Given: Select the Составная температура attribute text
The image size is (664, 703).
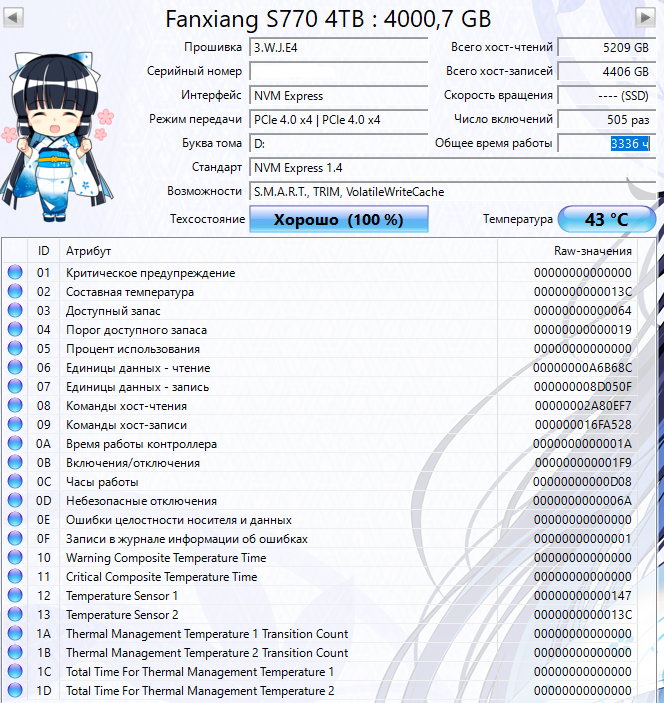Looking at the screenshot, I should pyautogui.click(x=130, y=292).
